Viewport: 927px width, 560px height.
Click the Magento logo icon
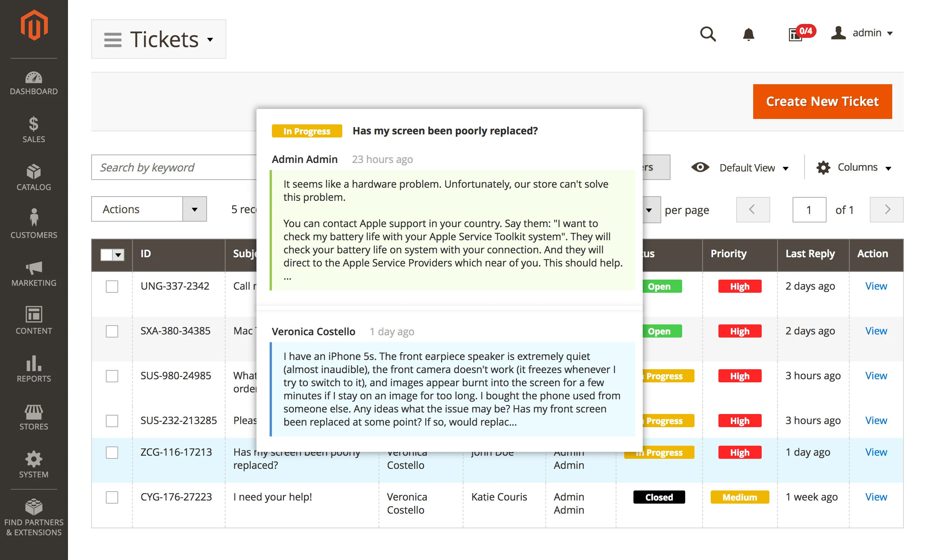click(x=34, y=25)
